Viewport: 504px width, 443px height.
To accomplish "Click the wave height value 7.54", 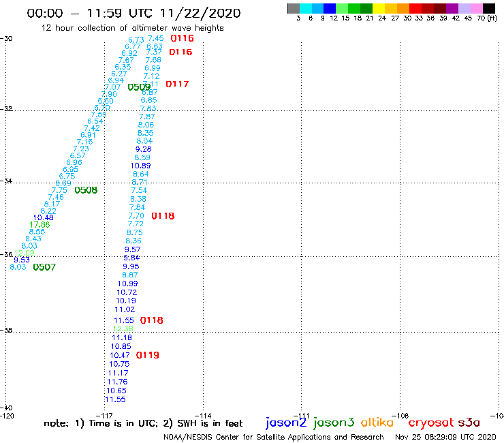I will pos(139,190).
